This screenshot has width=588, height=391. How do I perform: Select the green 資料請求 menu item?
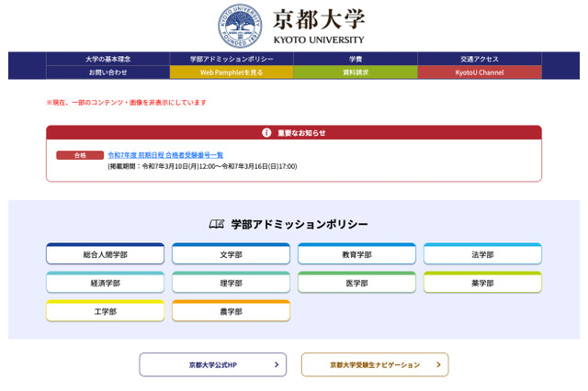(x=356, y=73)
